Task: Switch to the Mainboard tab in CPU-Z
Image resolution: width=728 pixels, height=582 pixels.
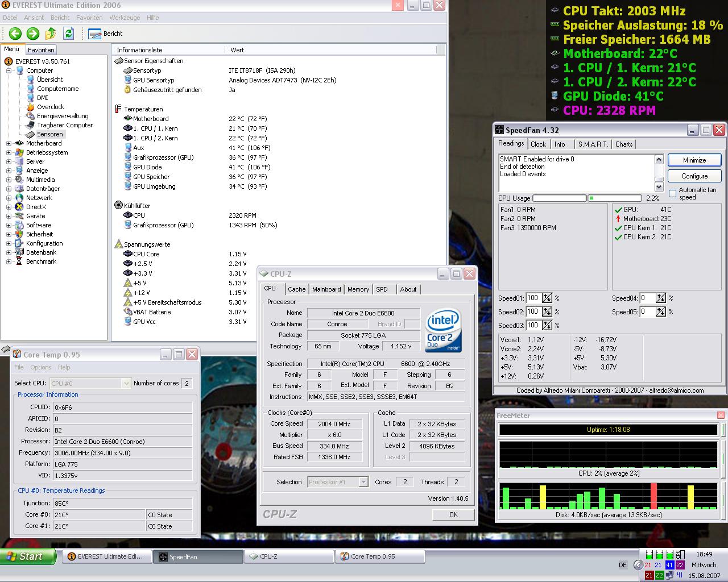Action: tap(326, 289)
